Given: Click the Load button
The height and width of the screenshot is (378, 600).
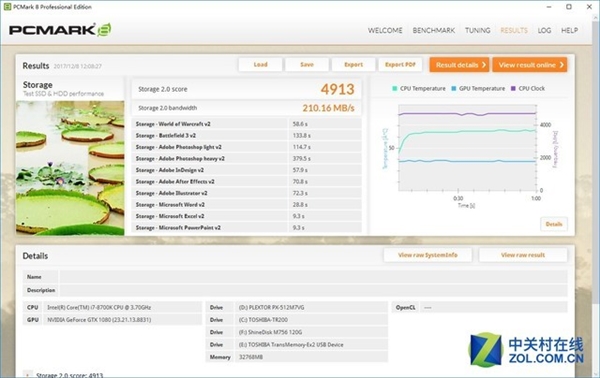Looking at the screenshot, I should pyautogui.click(x=261, y=65).
